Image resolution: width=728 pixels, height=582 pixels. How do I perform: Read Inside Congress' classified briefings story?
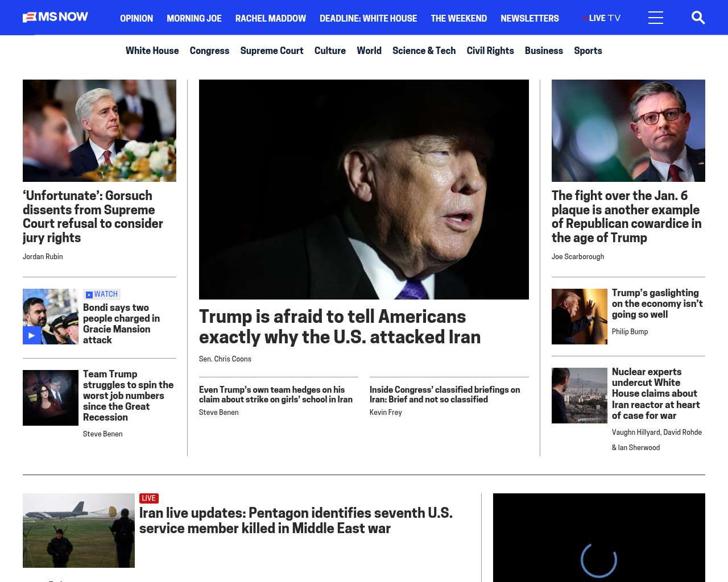click(445, 394)
